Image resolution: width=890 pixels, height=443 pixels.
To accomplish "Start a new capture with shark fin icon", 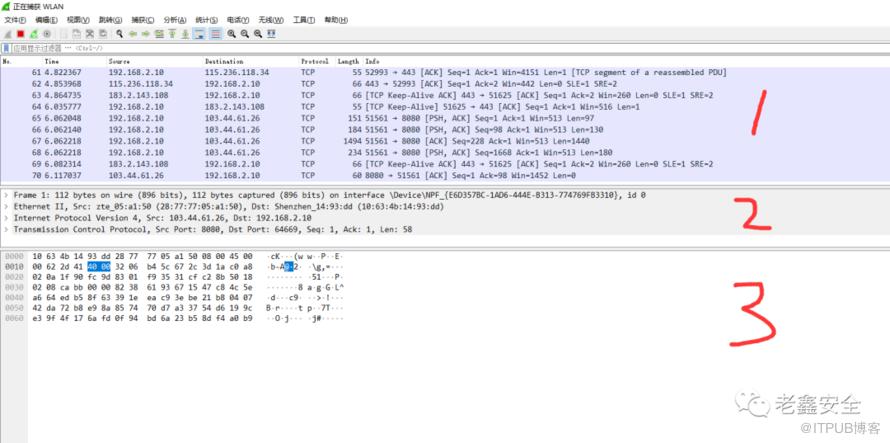I will click(x=7, y=34).
